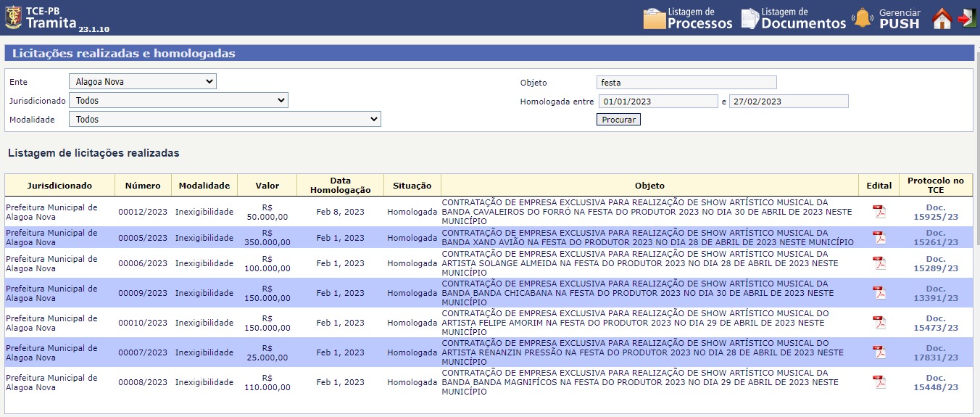Open protocol link Doc. 15473/23
This screenshot has height=417, width=980.
(936, 323)
